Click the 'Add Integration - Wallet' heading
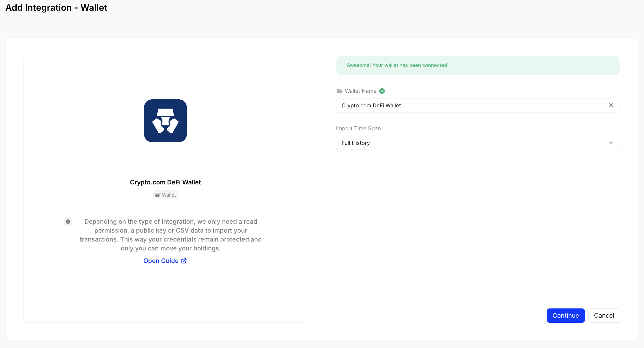Image resolution: width=644 pixels, height=348 pixels. [56, 7]
